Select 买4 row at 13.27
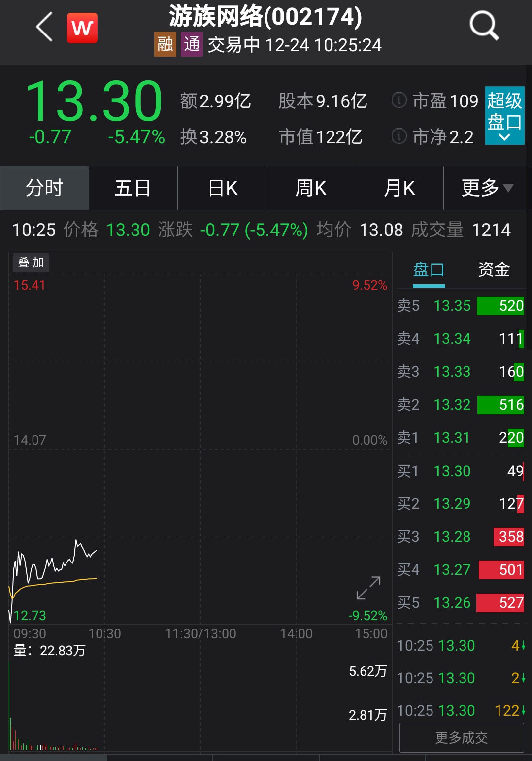 click(461, 570)
